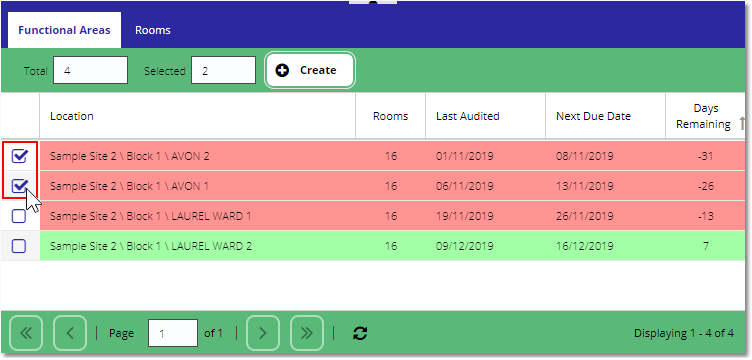Click Days Remaining value -31

pyautogui.click(x=705, y=156)
